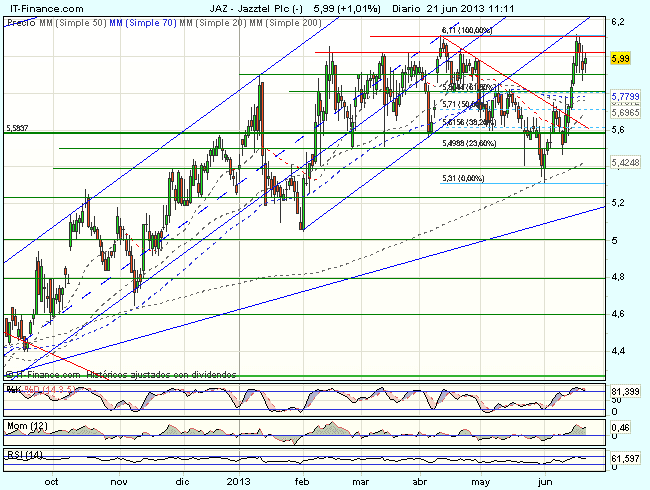Click the 5,4248 price label on right axis
This screenshot has height=490, width=650.
pyautogui.click(x=625, y=162)
